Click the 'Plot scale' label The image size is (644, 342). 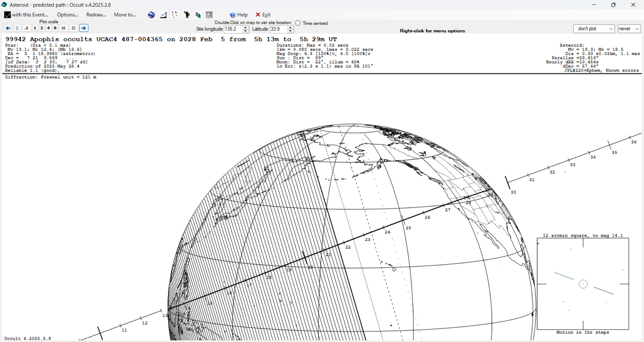(x=49, y=22)
